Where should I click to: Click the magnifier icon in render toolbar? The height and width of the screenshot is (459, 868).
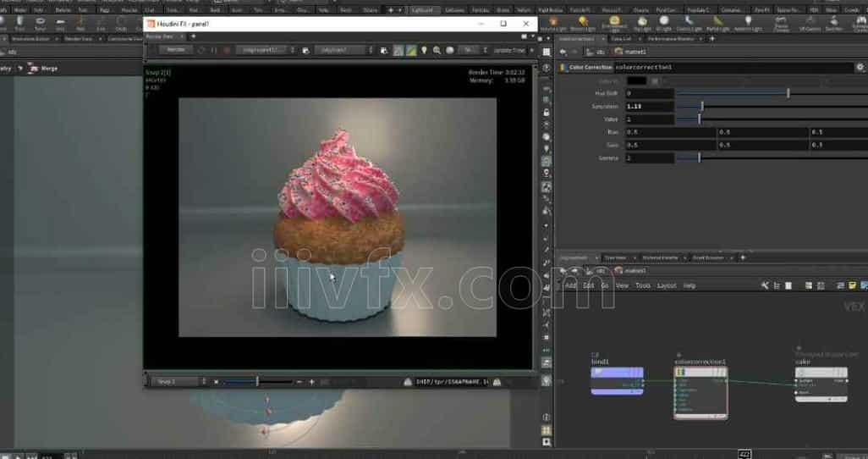click(437, 50)
